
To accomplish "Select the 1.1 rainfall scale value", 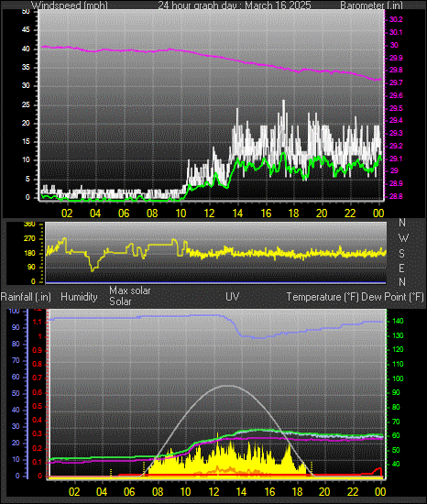I will [x=38, y=322].
